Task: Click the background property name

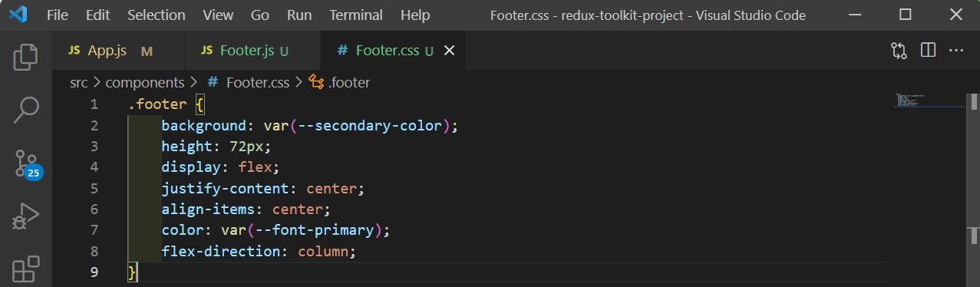Action: (203, 125)
